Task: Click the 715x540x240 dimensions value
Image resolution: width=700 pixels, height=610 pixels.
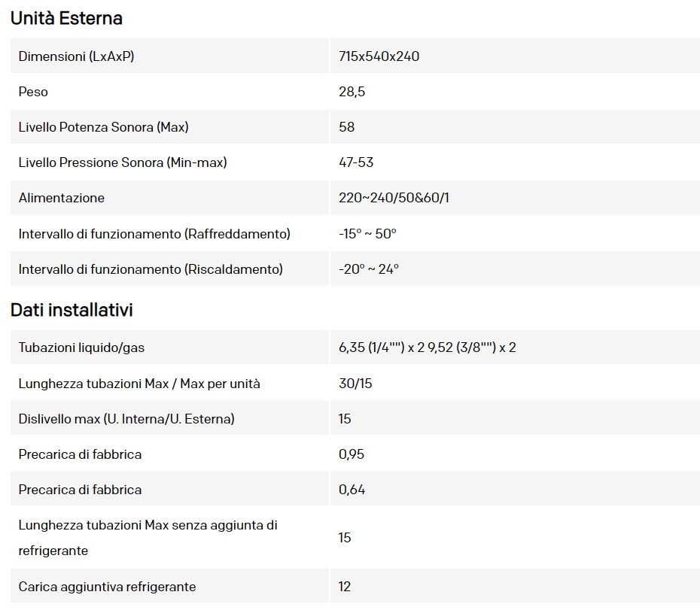Action: [379, 56]
